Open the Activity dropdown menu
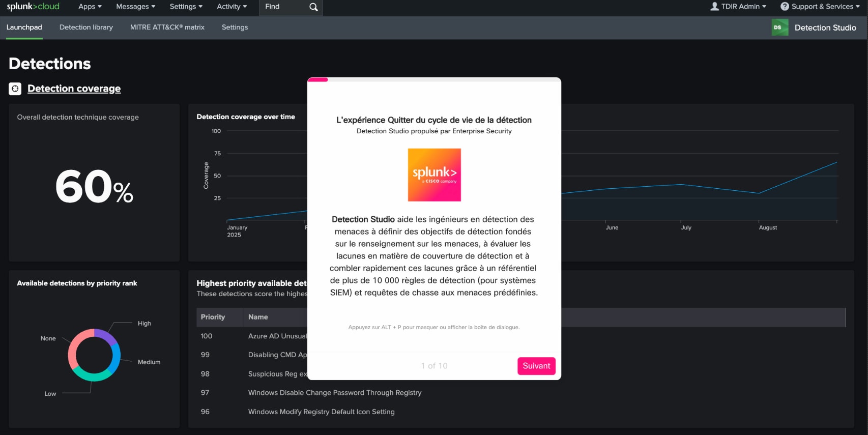The height and width of the screenshot is (435, 868). tap(232, 7)
